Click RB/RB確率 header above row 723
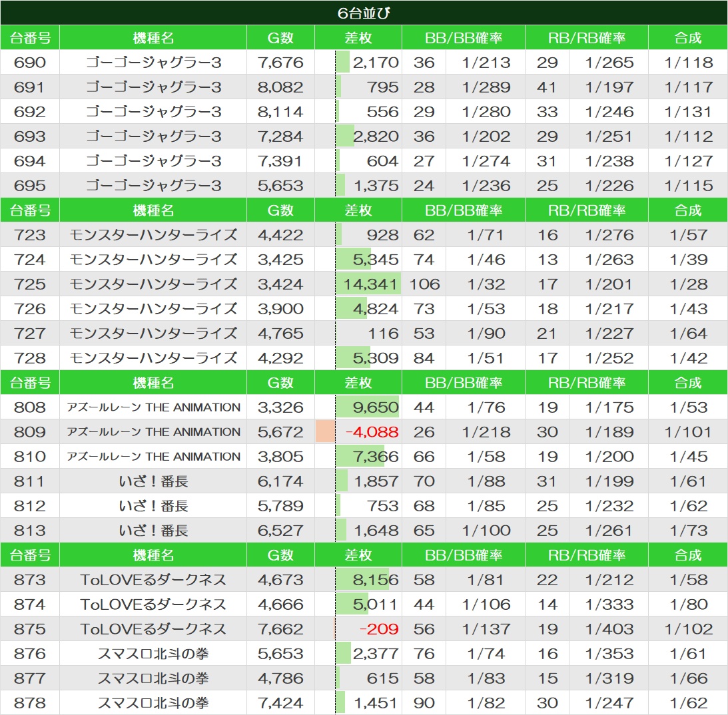The height and width of the screenshot is (715, 728). (x=586, y=210)
